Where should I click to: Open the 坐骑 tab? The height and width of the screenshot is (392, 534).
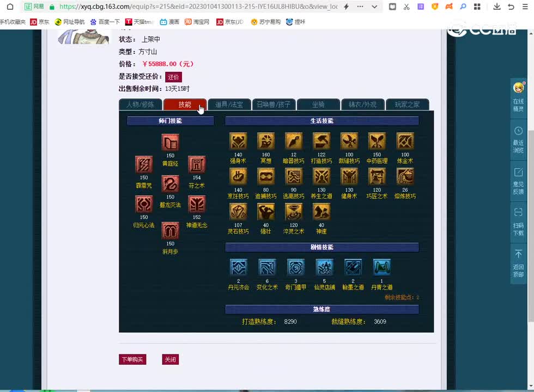pos(318,105)
